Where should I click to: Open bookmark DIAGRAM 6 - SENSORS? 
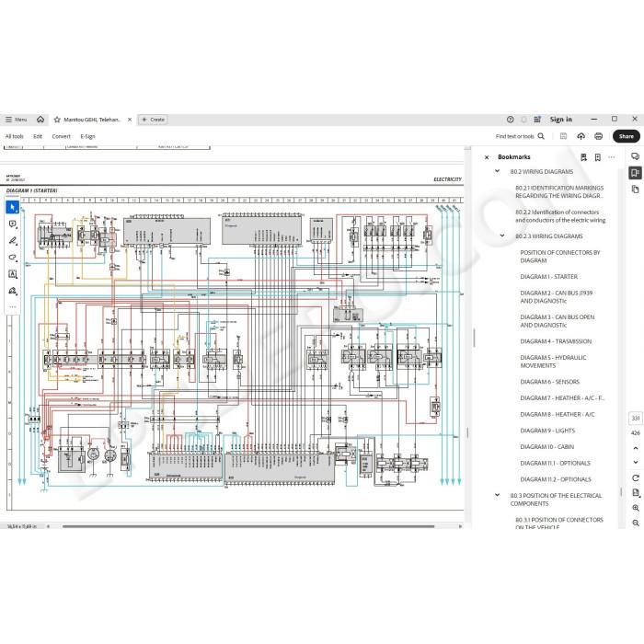click(x=549, y=382)
